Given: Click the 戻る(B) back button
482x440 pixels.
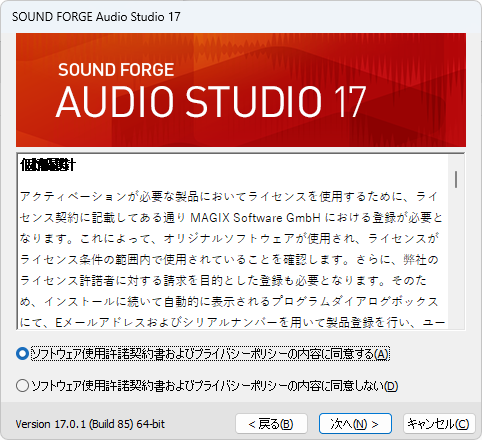Looking at the screenshot, I should (271, 424).
